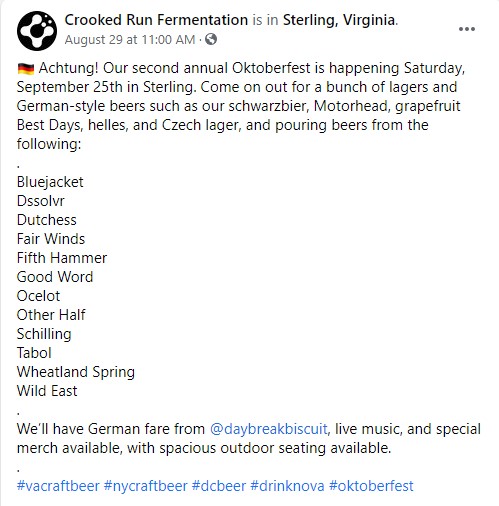Click the public globe privacy icon
The image size is (499, 506).
211,40
